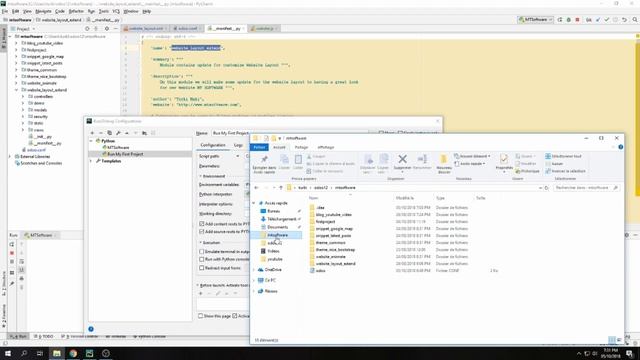Screen dimensions: 640x360
Task: Click the Copier icon in Explorer ribbon
Action: [x=284, y=159]
